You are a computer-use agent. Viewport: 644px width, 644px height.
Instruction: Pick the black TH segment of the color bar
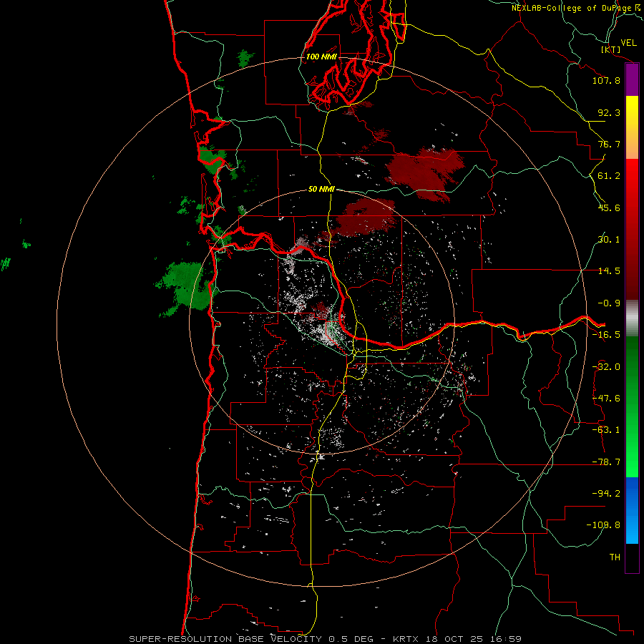tap(632, 558)
